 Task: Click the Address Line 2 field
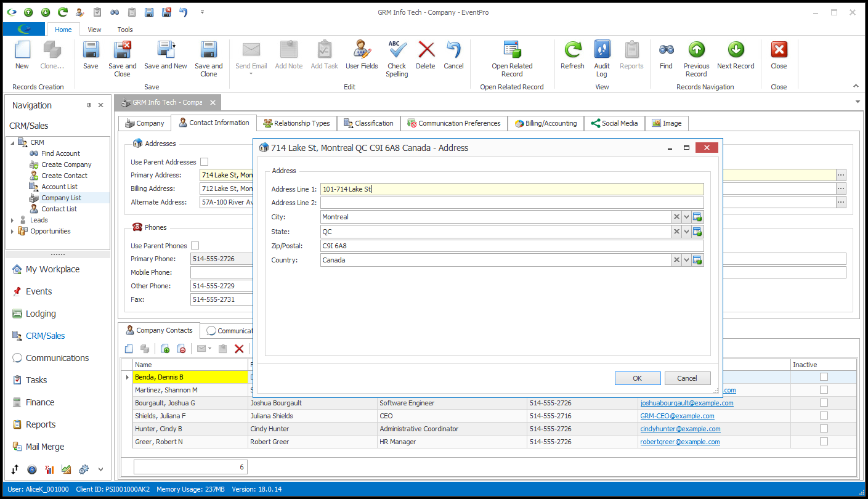point(512,203)
